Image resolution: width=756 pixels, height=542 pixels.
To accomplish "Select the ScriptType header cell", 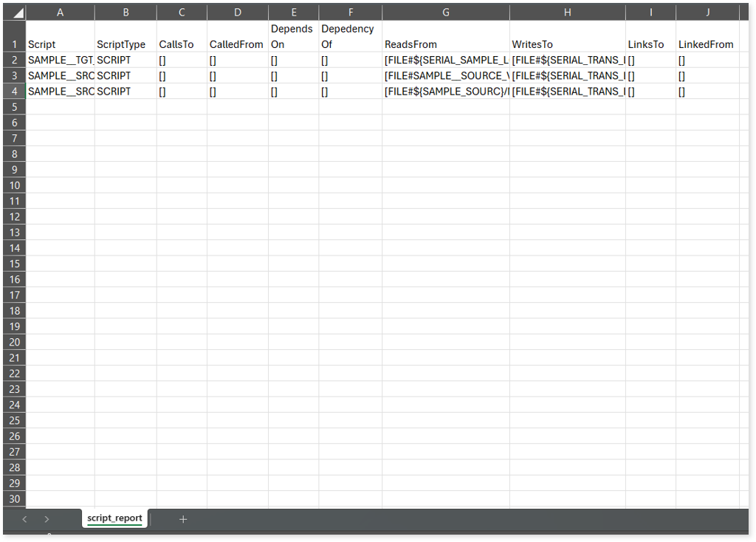I will (126, 44).
